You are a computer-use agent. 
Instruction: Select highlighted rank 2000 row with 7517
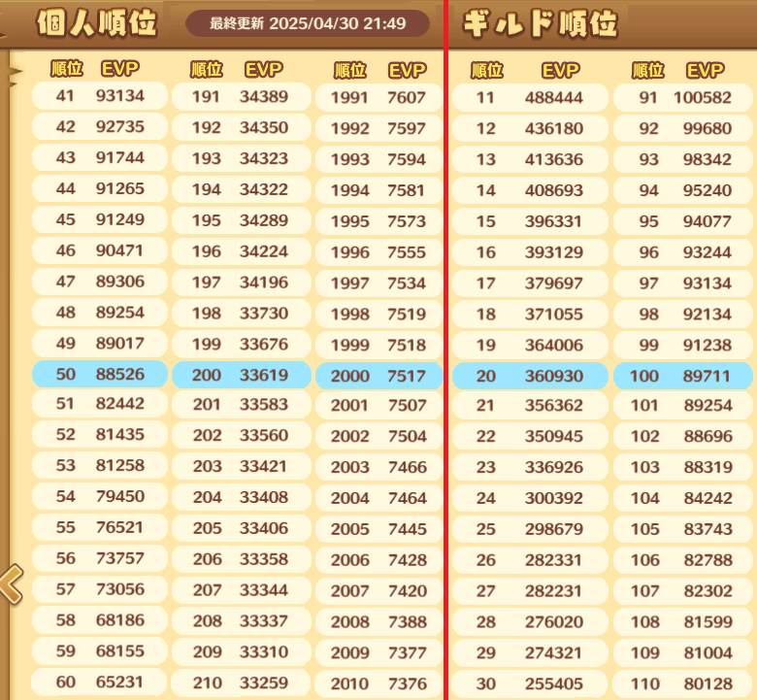pyautogui.click(x=378, y=376)
